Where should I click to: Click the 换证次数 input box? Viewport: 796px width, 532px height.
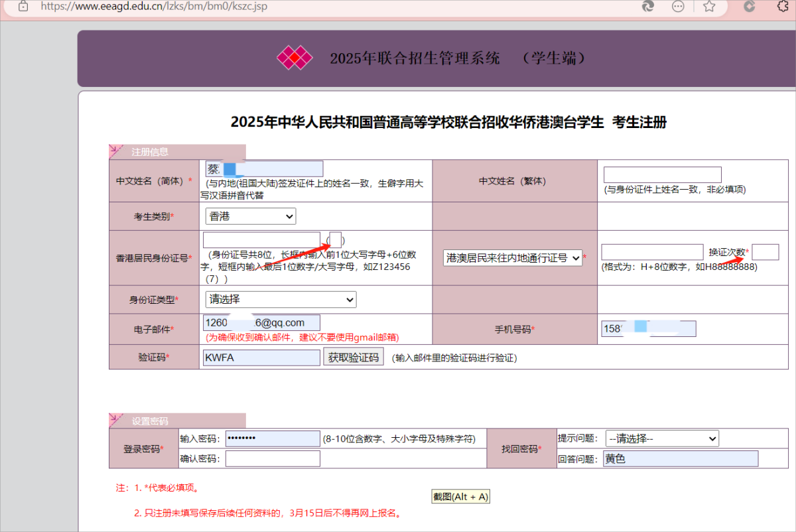click(765, 252)
